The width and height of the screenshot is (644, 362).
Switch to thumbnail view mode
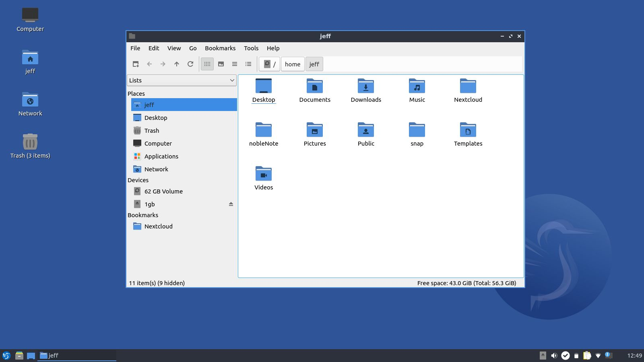coord(221,64)
